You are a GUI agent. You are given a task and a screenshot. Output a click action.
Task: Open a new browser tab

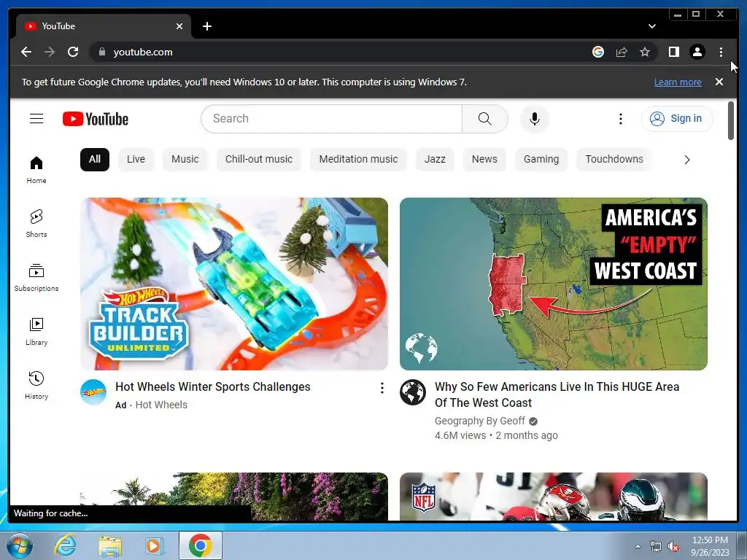pyautogui.click(x=206, y=26)
